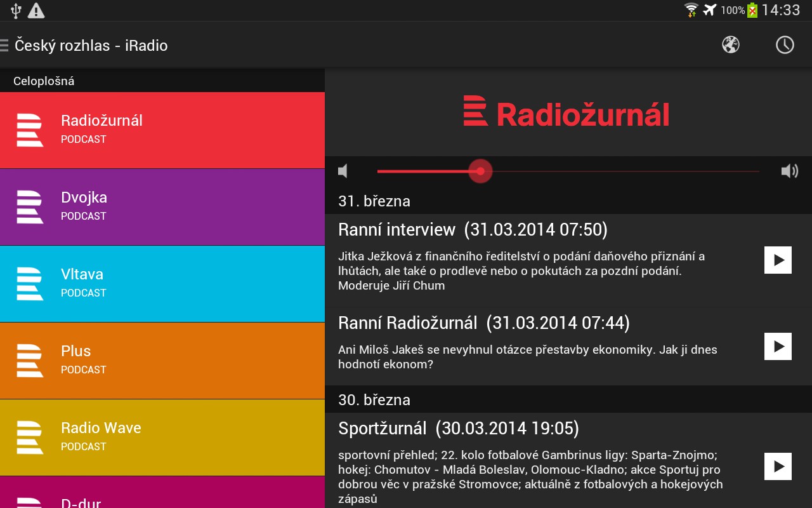The image size is (812, 508).
Task: Open the Sportžurnál episode title
Action: tap(459, 429)
